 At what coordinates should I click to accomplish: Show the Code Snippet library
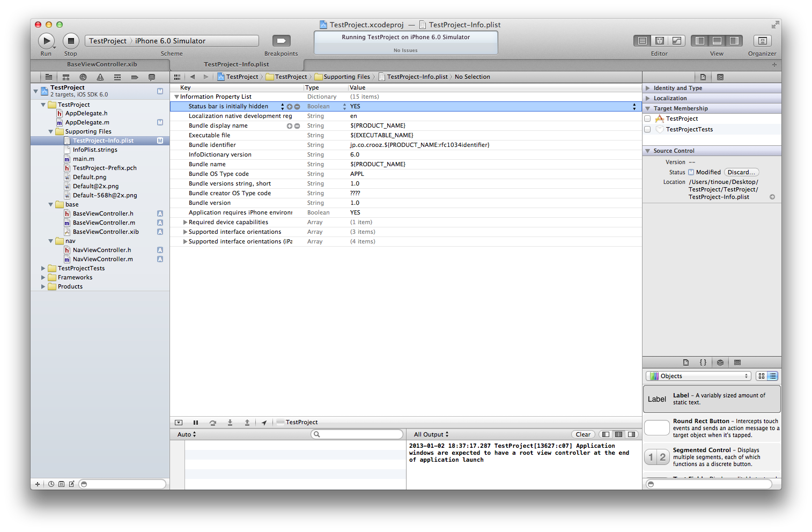click(x=703, y=363)
